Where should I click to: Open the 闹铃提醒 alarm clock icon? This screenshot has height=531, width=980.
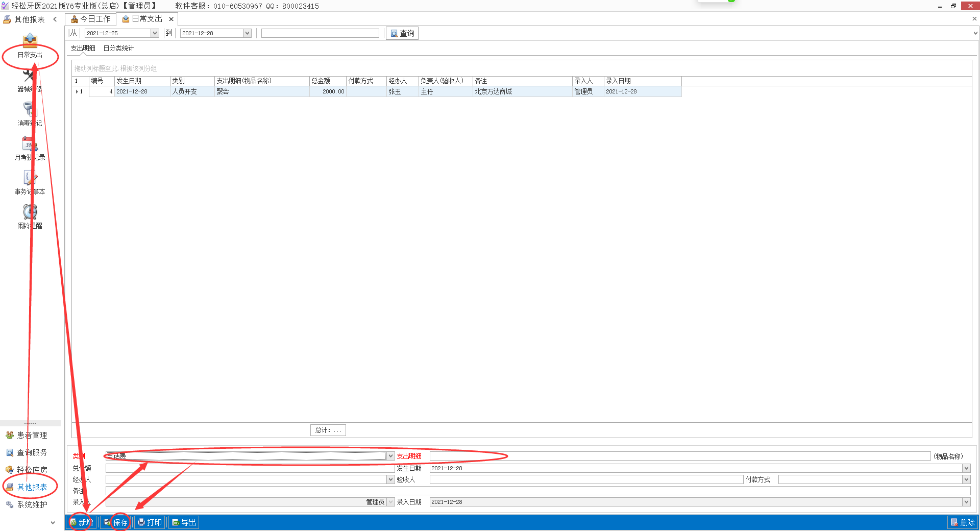point(30,212)
